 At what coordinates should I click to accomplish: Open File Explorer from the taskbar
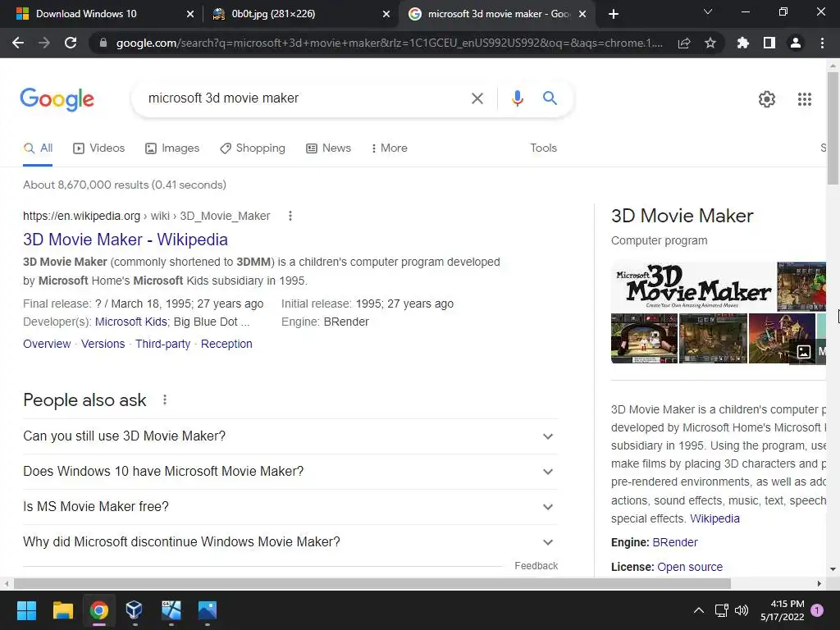(x=62, y=610)
